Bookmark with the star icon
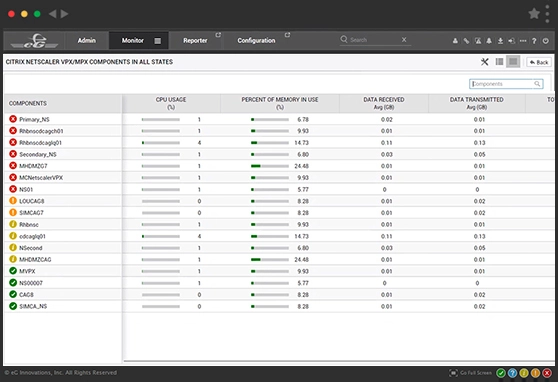 pyautogui.click(x=534, y=14)
